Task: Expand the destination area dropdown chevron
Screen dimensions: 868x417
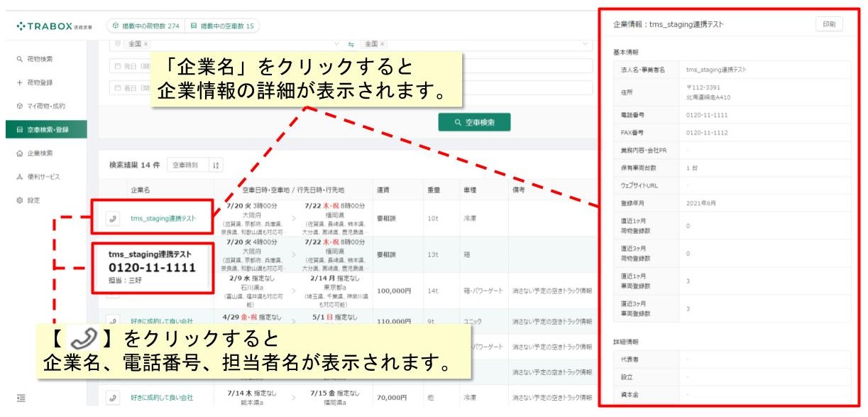Action: tap(585, 44)
